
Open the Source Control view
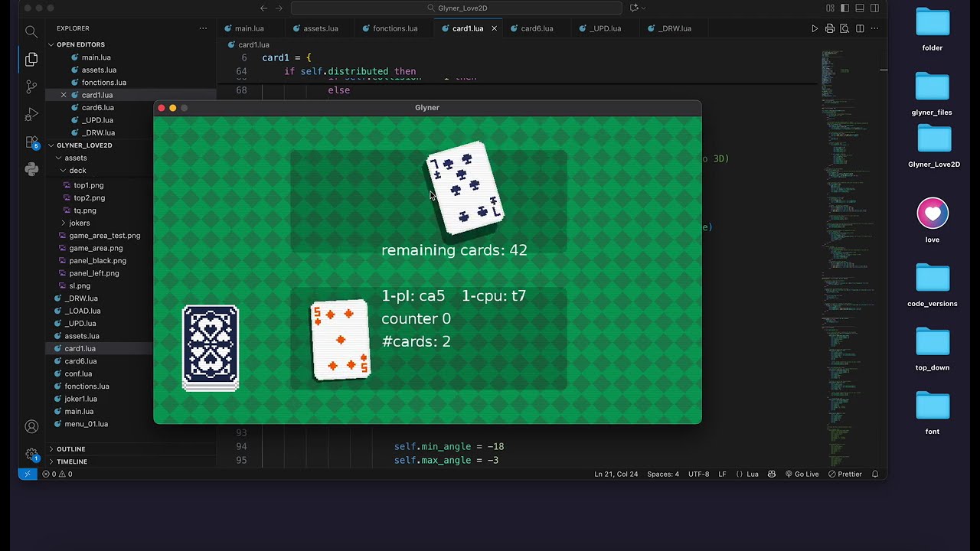31,86
